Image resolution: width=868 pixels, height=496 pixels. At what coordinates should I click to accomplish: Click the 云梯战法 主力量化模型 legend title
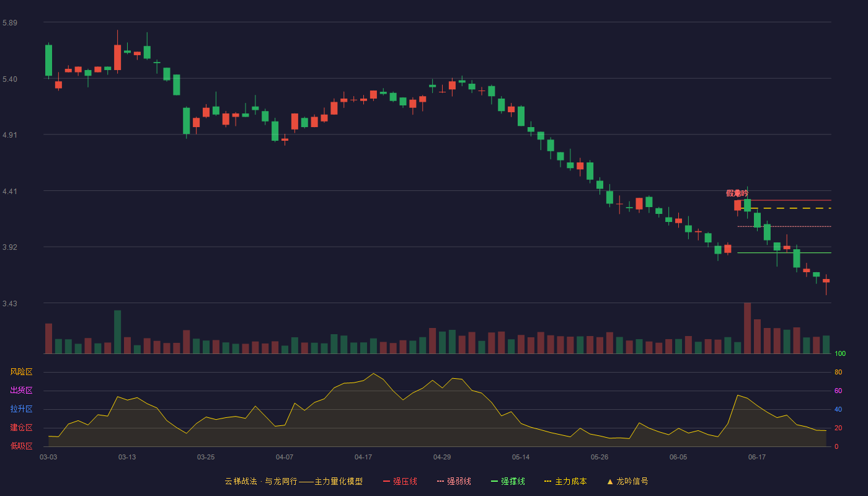(x=293, y=481)
